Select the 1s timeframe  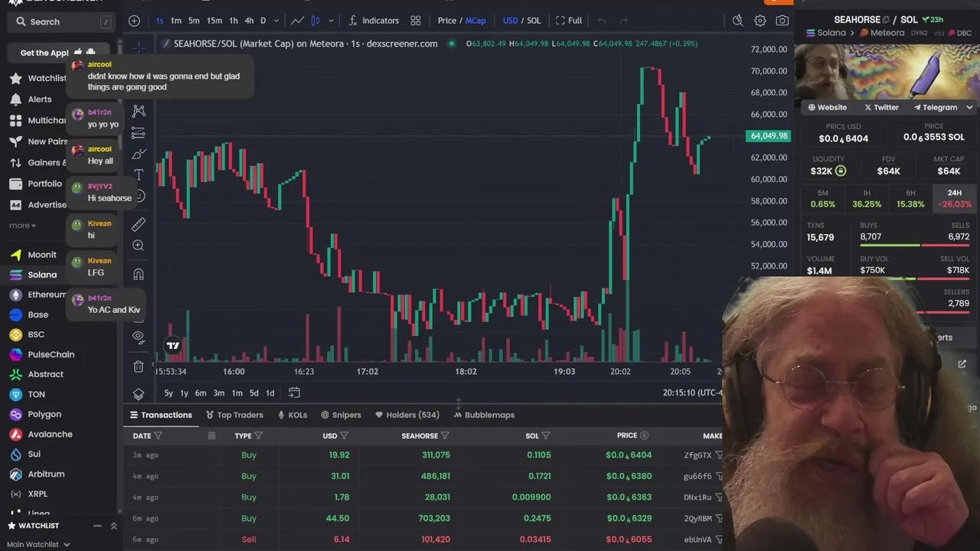159,21
